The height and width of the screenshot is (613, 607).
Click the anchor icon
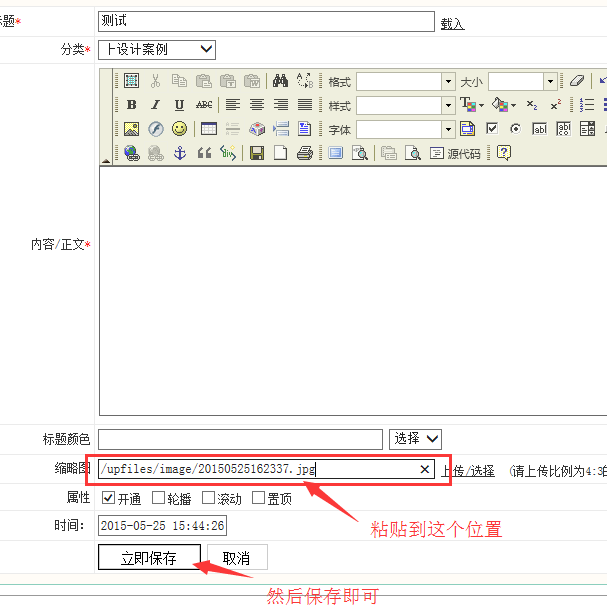[x=180, y=153]
